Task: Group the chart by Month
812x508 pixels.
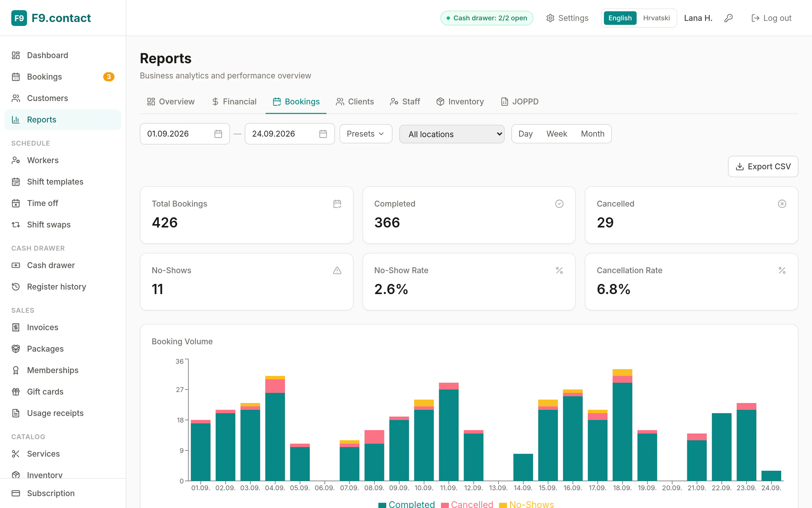Action: 593,134
